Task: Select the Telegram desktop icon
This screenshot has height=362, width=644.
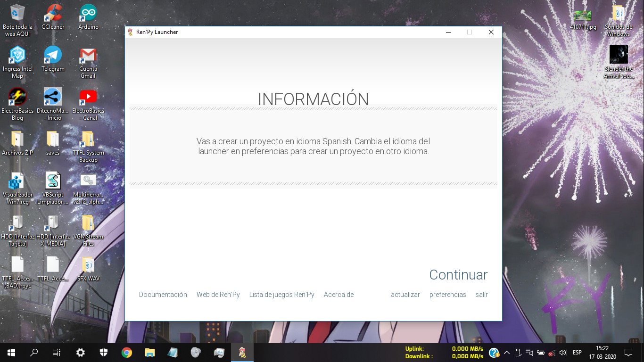Action: coord(53,56)
